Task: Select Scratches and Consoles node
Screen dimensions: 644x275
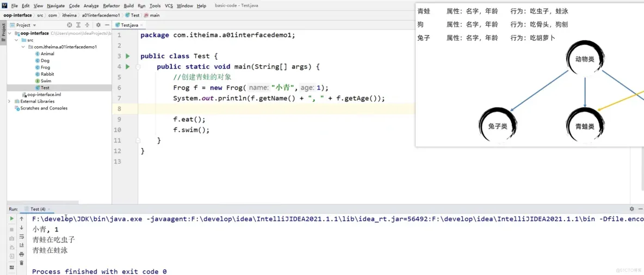Action: (x=41, y=108)
